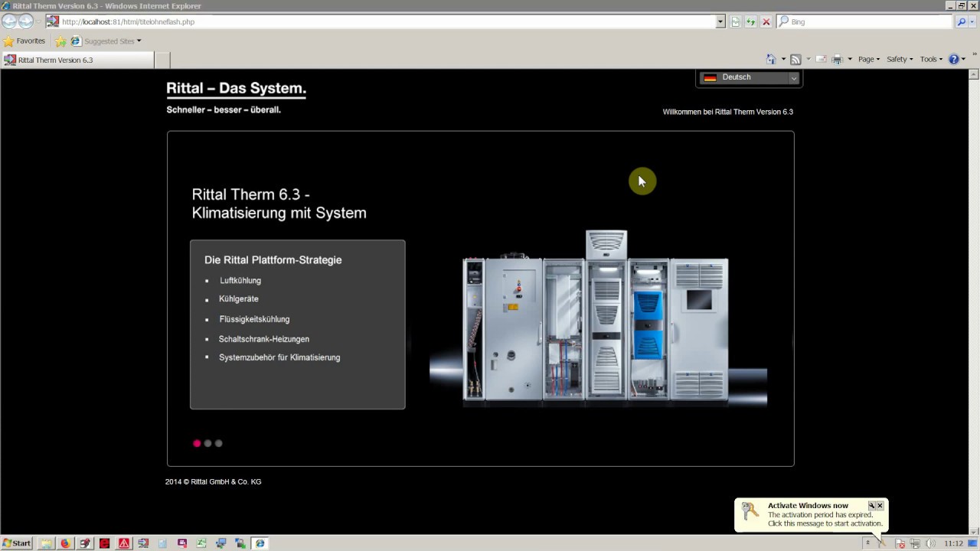Click the Internet Explorer taskbar button
The height and width of the screenshot is (551, 980).
(x=260, y=543)
